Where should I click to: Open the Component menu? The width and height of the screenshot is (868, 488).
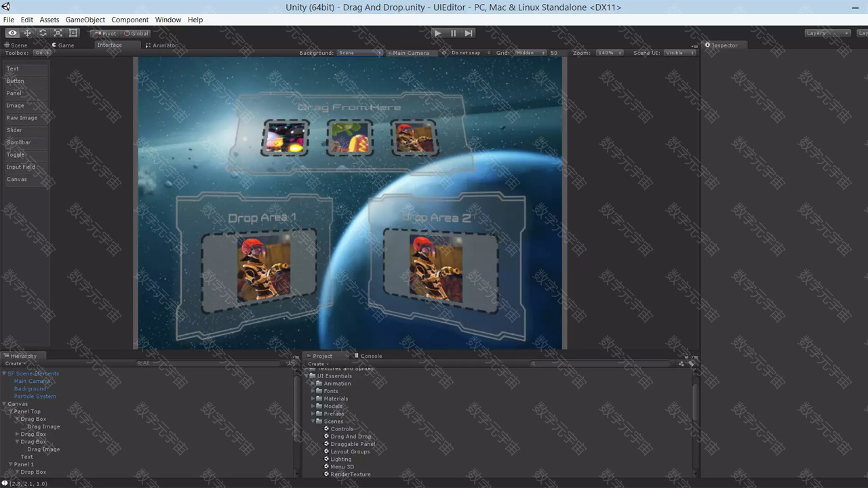pos(130,20)
